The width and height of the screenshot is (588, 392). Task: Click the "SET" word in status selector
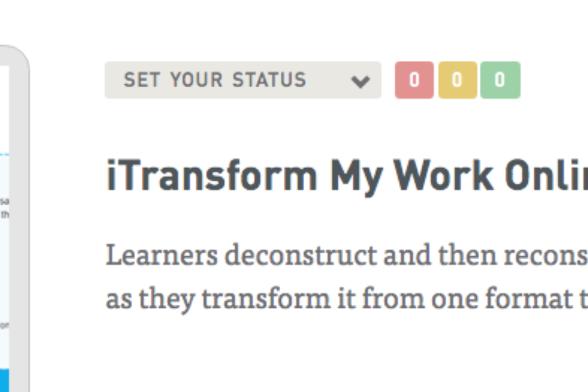141,80
